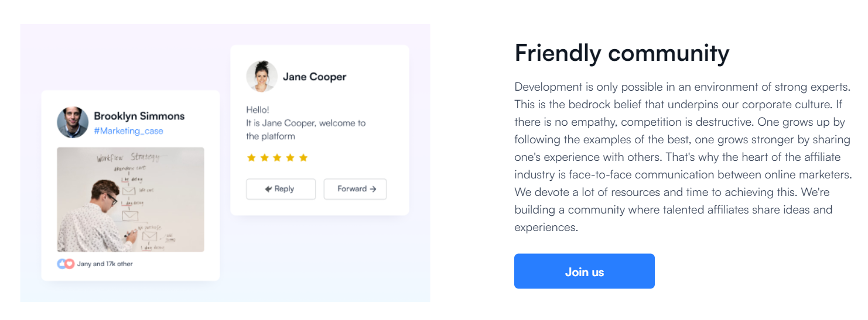Click the 'Jany and 17k other' likes text
The width and height of the screenshot is (868, 320).
pos(105,264)
